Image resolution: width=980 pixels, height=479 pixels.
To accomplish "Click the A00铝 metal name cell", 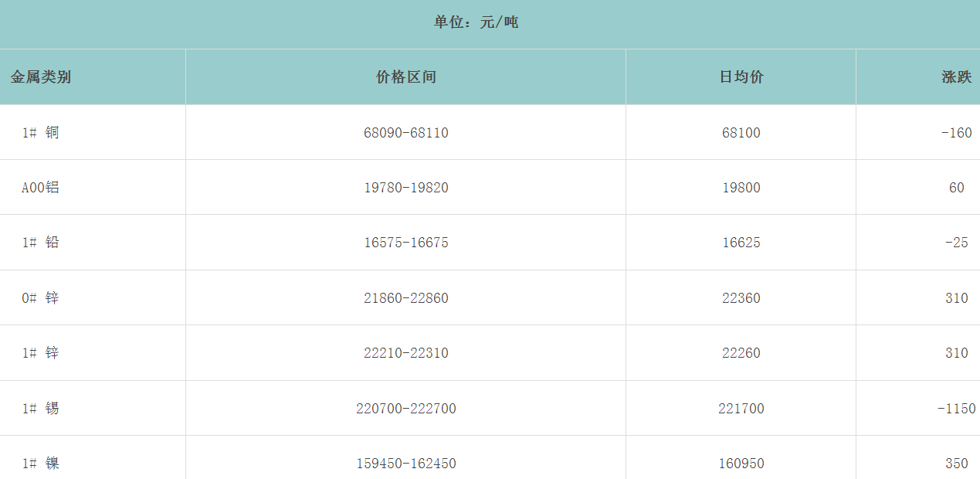I will [41, 188].
